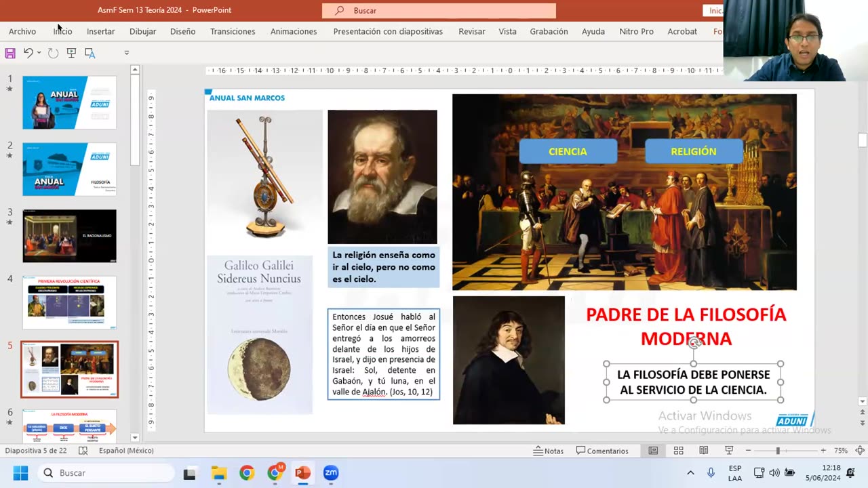Image resolution: width=868 pixels, height=488 pixels.
Task: Select the Galileo portrait image
Action: pyautogui.click(x=382, y=177)
